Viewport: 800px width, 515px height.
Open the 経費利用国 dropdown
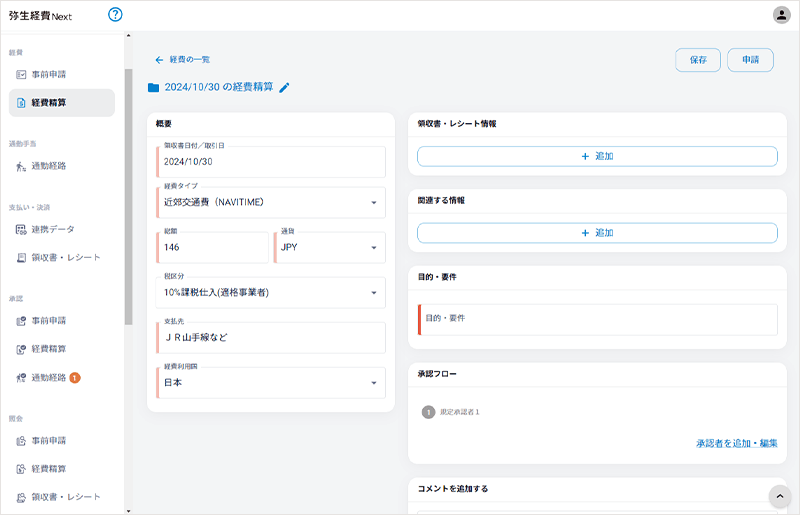(374, 382)
